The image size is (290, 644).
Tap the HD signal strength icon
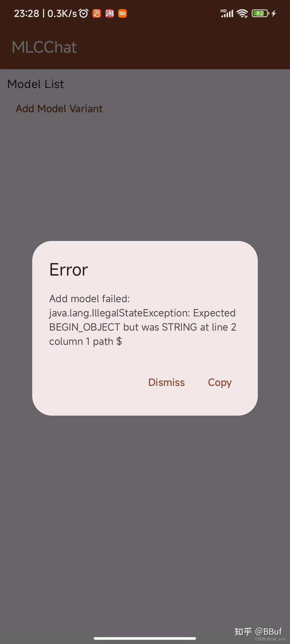227,13
